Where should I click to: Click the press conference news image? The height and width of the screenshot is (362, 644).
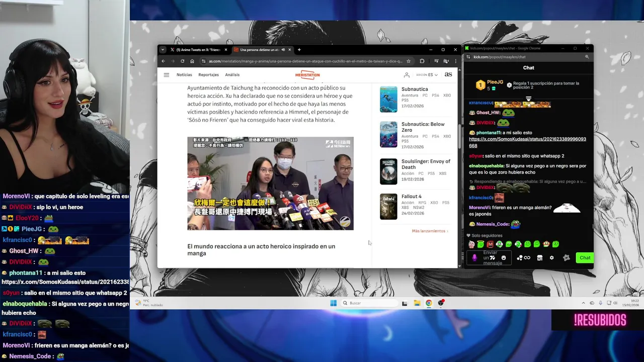point(270,184)
